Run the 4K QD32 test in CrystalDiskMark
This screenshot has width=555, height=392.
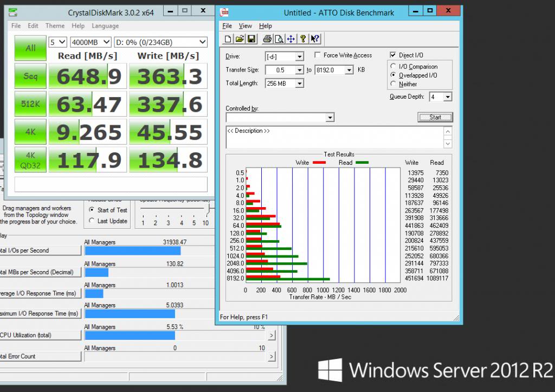[x=30, y=160]
